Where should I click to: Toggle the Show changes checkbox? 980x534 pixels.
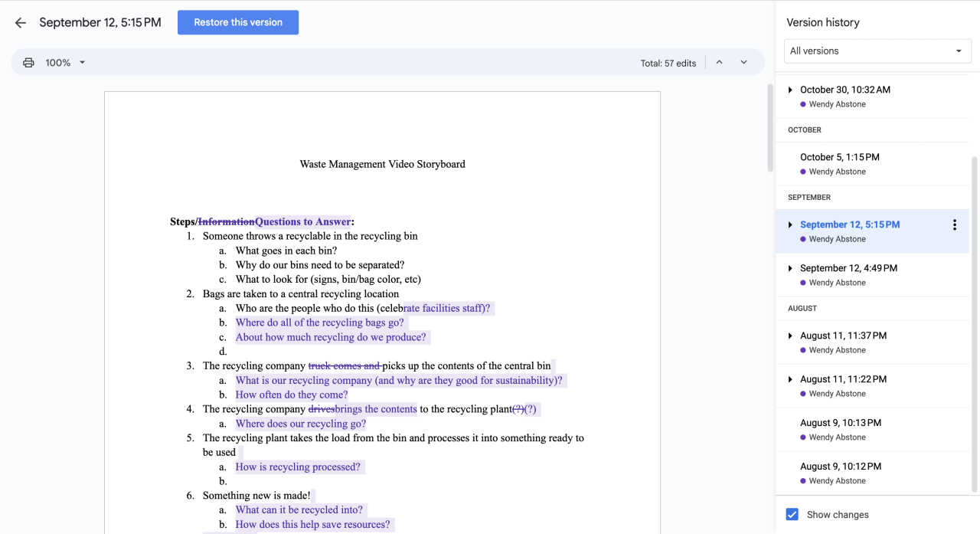792,515
